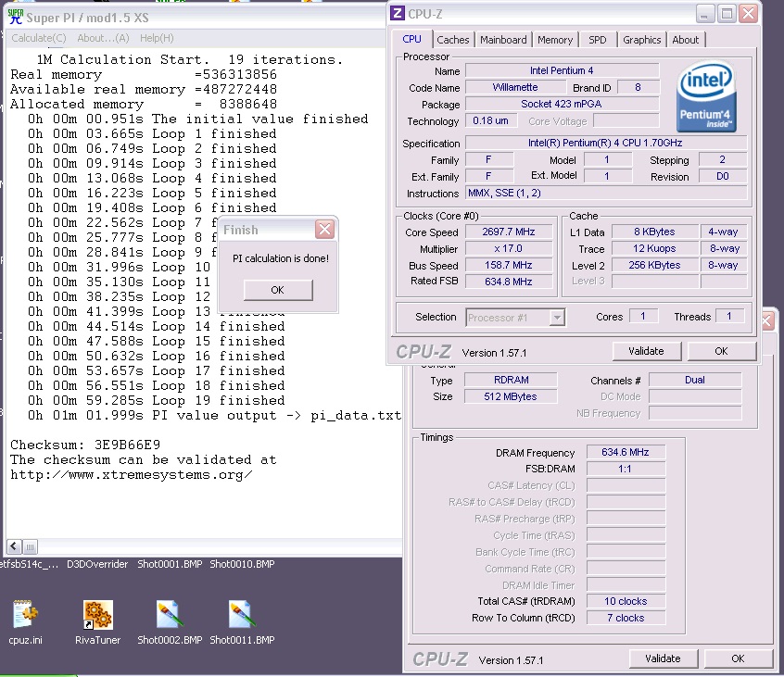This screenshot has width=784, height=677.
Task: Click the Super PI title bar icon
Action: (x=16, y=17)
